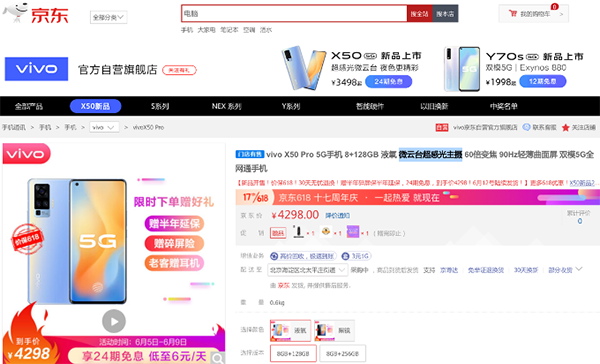The width and height of the screenshot is (600, 364).
Task: Click the 手机通讯 breadcrumb link
Action: 14,127
